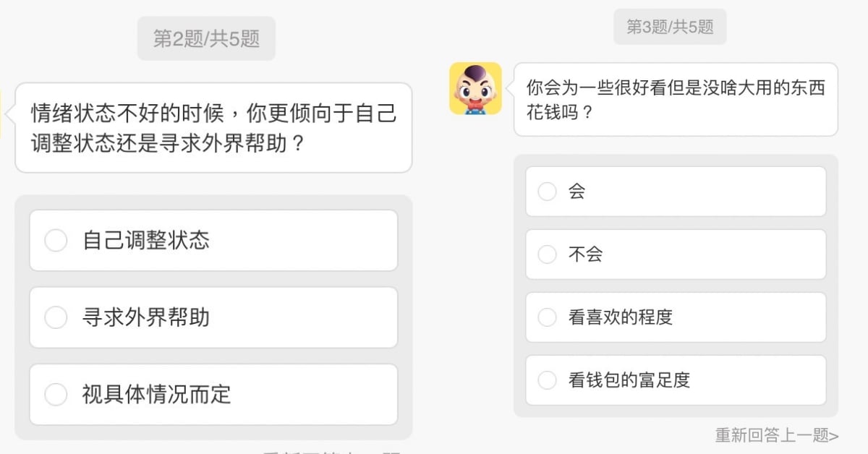Select the radio circle beside 看喜欢的程度
The height and width of the screenshot is (454, 868).
[x=548, y=317]
